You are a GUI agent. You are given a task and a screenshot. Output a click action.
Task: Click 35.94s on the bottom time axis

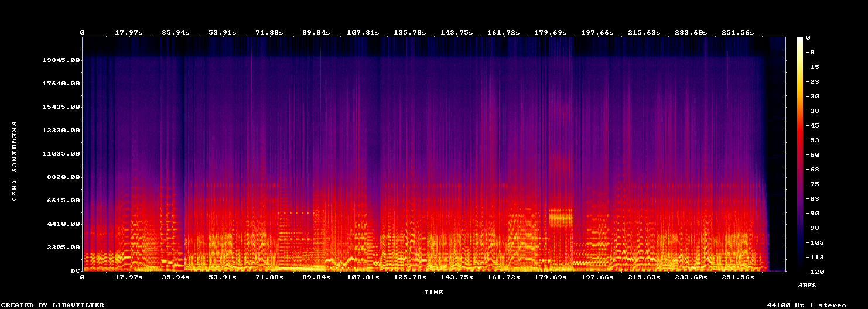(x=176, y=277)
